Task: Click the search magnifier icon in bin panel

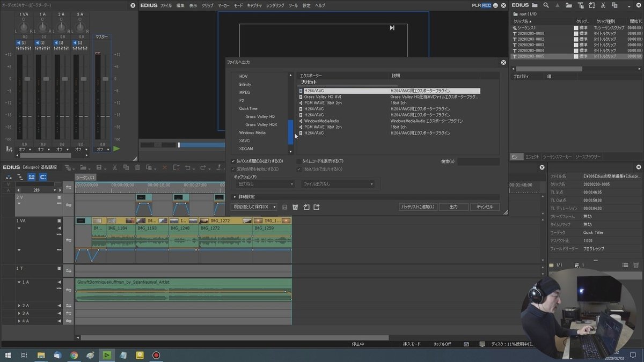Action: (x=546, y=5)
